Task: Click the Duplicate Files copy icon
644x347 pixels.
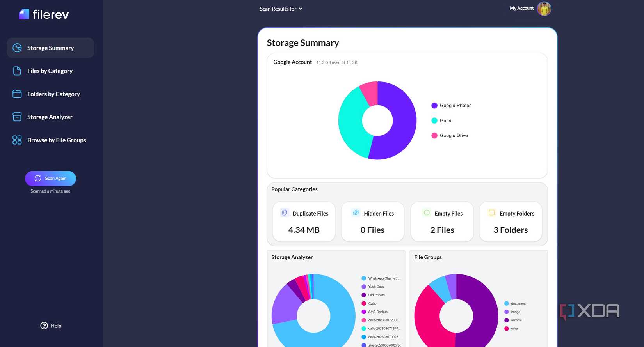Action: click(x=285, y=212)
